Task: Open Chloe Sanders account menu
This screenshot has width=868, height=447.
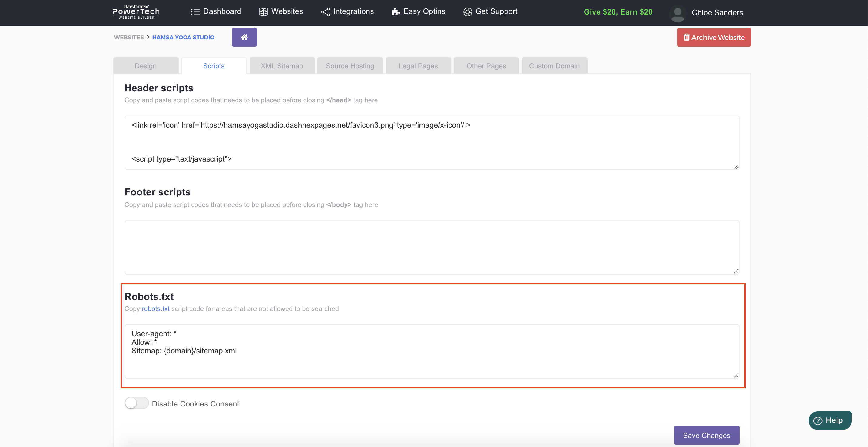Action: (717, 12)
